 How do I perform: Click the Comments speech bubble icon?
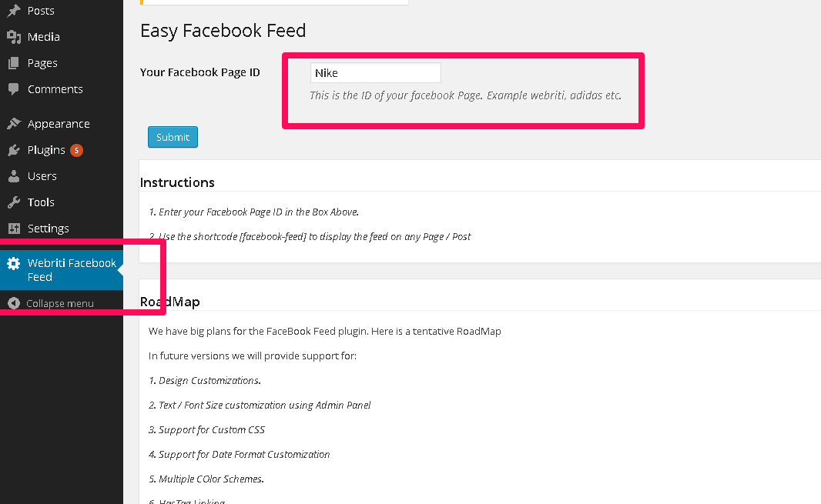coord(14,89)
